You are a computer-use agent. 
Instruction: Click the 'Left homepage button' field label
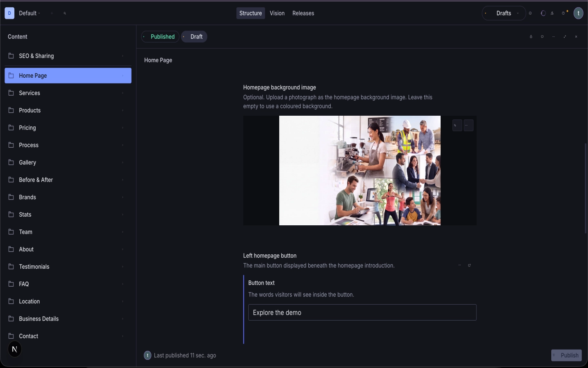tap(270, 256)
